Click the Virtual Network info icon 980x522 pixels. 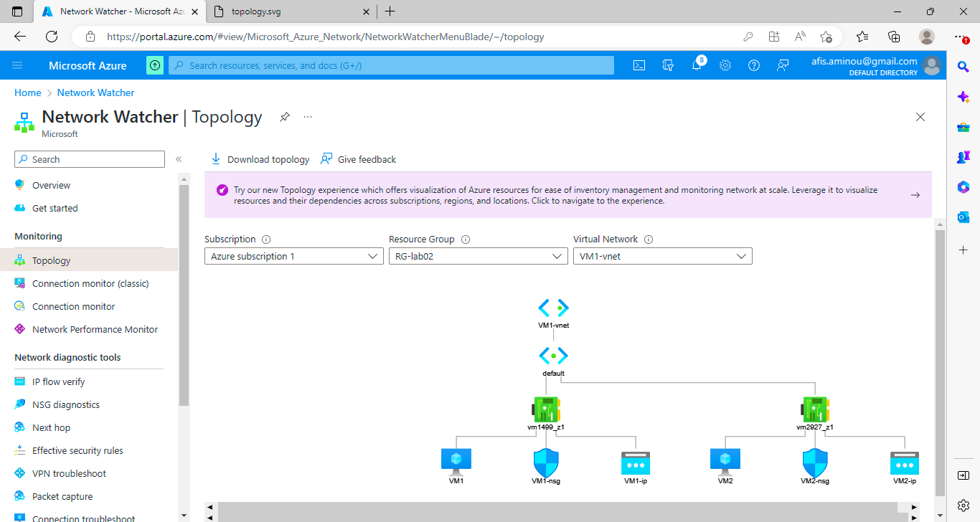[x=649, y=239]
